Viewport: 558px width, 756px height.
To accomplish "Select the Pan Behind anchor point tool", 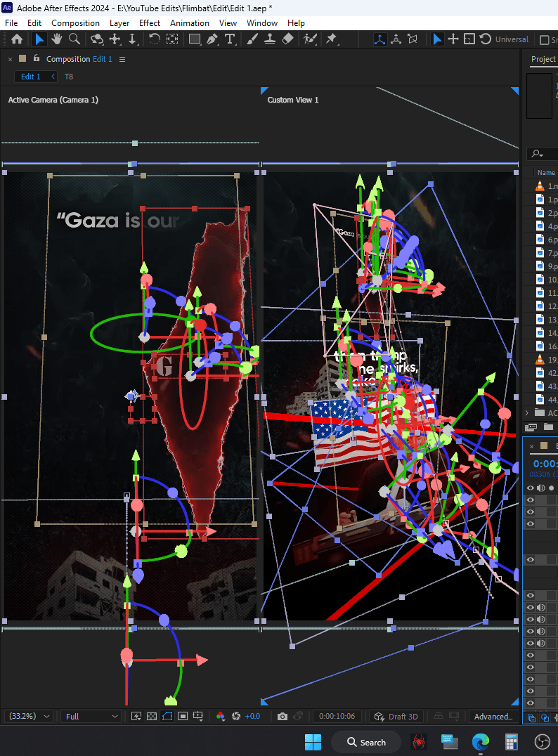I will tap(172, 39).
